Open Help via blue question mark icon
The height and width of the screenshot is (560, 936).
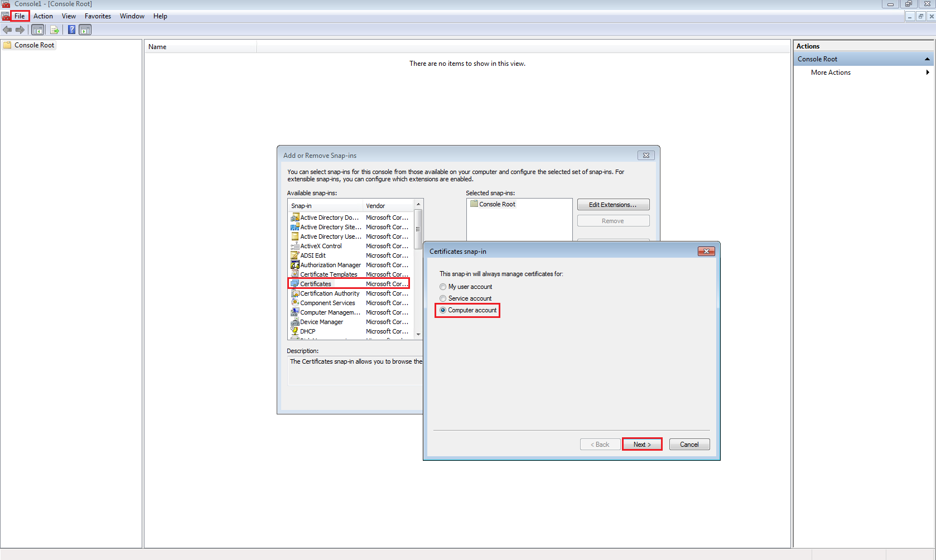(x=71, y=30)
